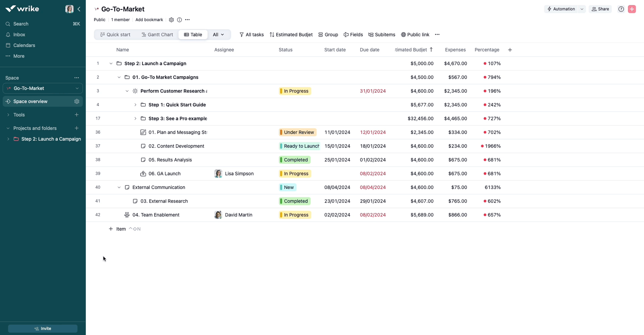Click the settings gear beside Add bookmark
The image size is (644, 335).
[171, 20]
